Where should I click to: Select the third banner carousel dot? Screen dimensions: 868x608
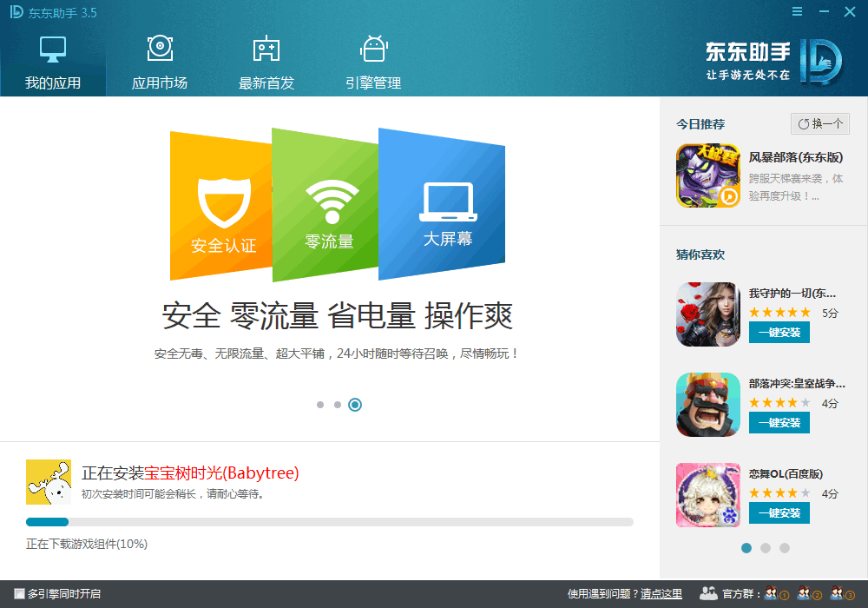pos(355,405)
